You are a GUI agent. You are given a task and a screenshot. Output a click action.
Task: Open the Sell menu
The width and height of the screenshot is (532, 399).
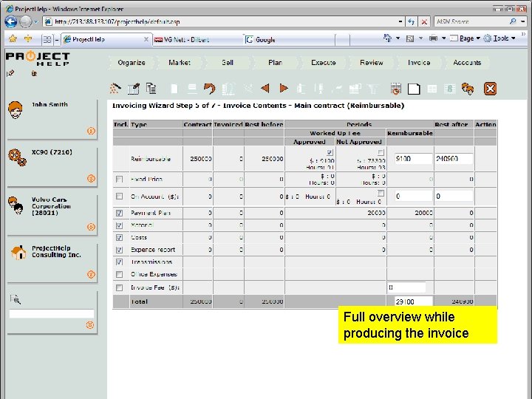tap(228, 62)
